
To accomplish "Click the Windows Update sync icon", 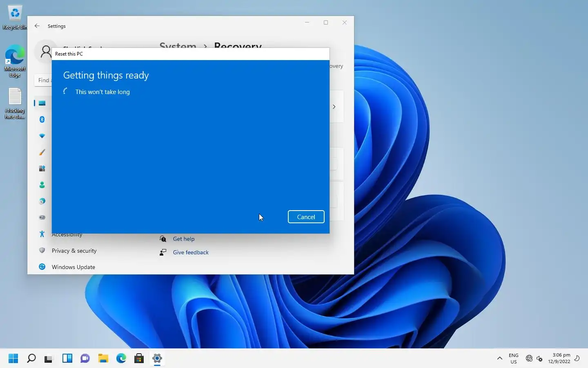I will 42,267.
